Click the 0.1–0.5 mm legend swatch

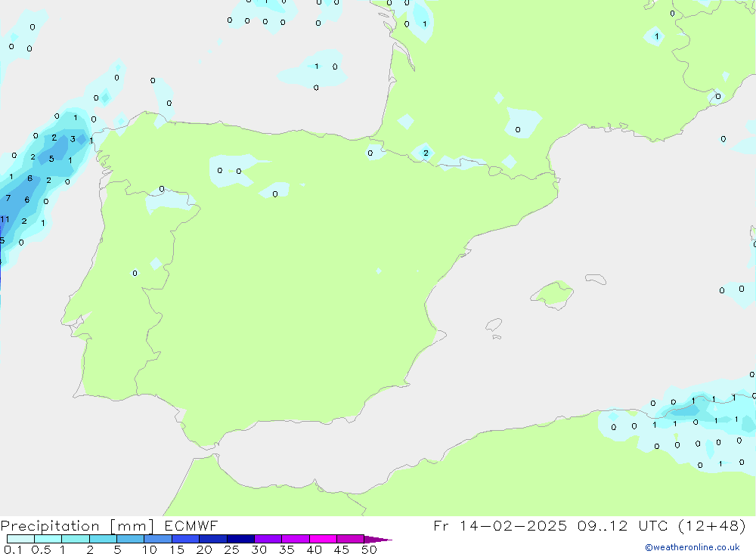[20, 539]
